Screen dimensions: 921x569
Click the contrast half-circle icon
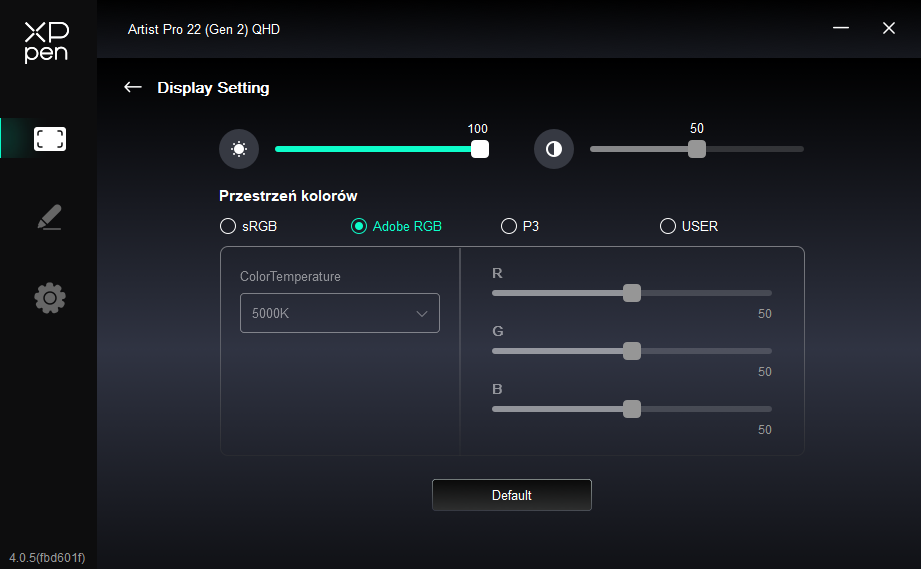tap(553, 149)
